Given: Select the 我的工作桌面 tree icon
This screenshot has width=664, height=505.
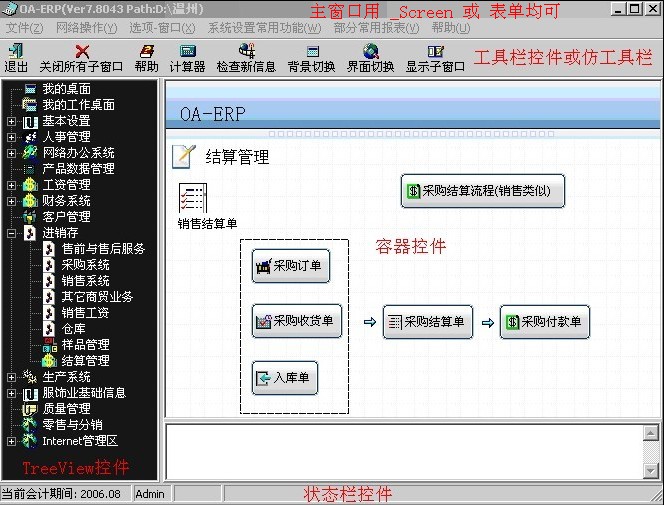Looking at the screenshot, I should pos(29,105).
